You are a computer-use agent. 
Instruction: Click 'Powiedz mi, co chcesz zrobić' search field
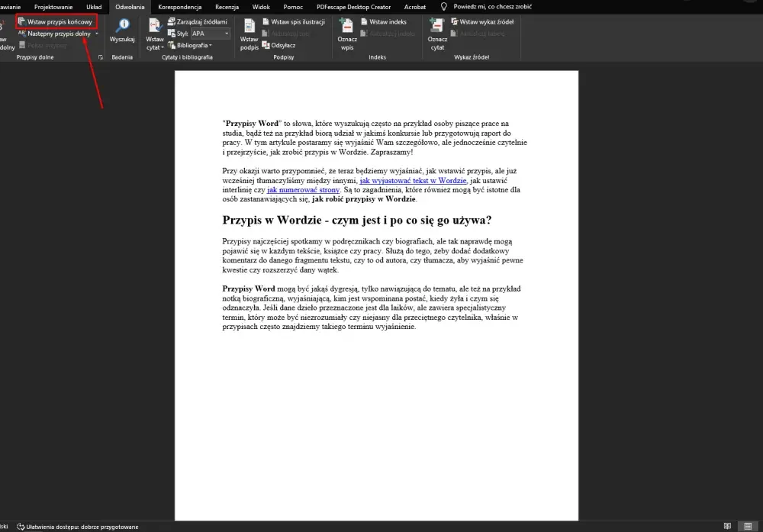pyautogui.click(x=492, y=7)
